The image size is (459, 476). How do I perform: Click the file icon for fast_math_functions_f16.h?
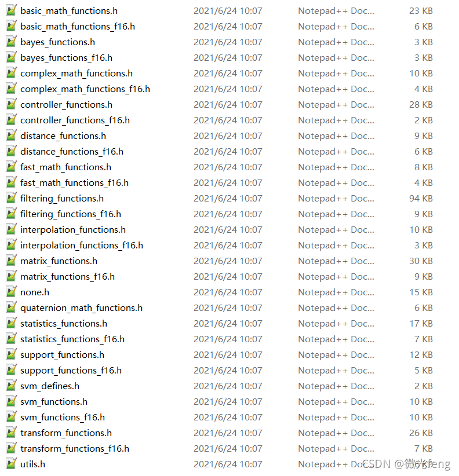[11, 182]
